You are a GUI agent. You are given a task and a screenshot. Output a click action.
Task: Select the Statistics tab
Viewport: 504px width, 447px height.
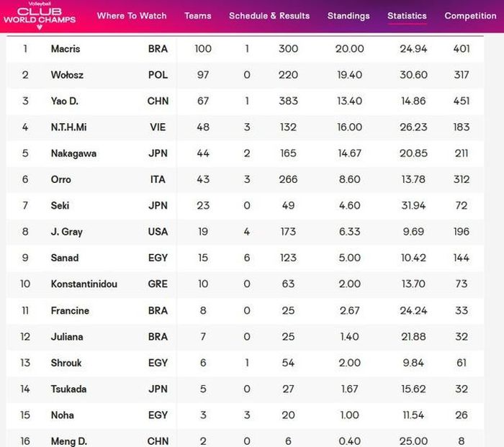pos(407,16)
